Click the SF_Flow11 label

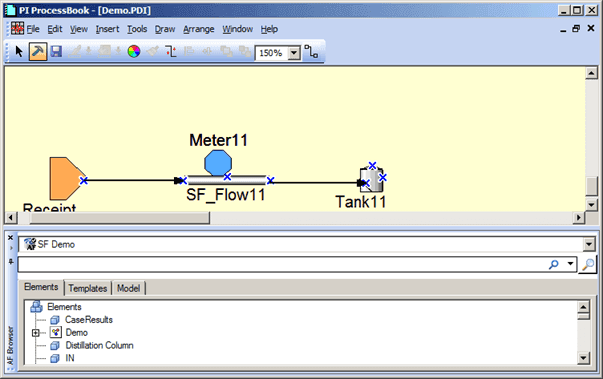(x=226, y=194)
